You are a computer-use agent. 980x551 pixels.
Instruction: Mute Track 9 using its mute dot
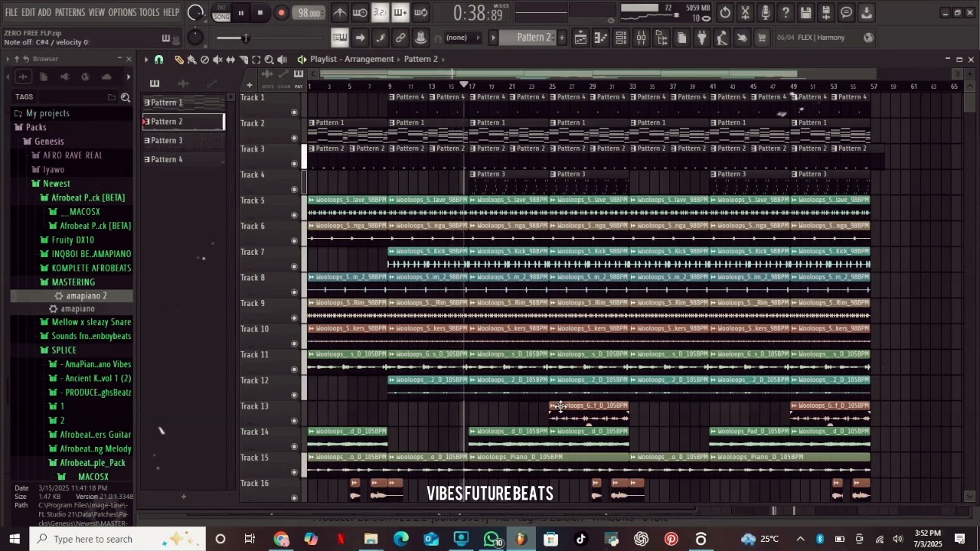(294, 318)
